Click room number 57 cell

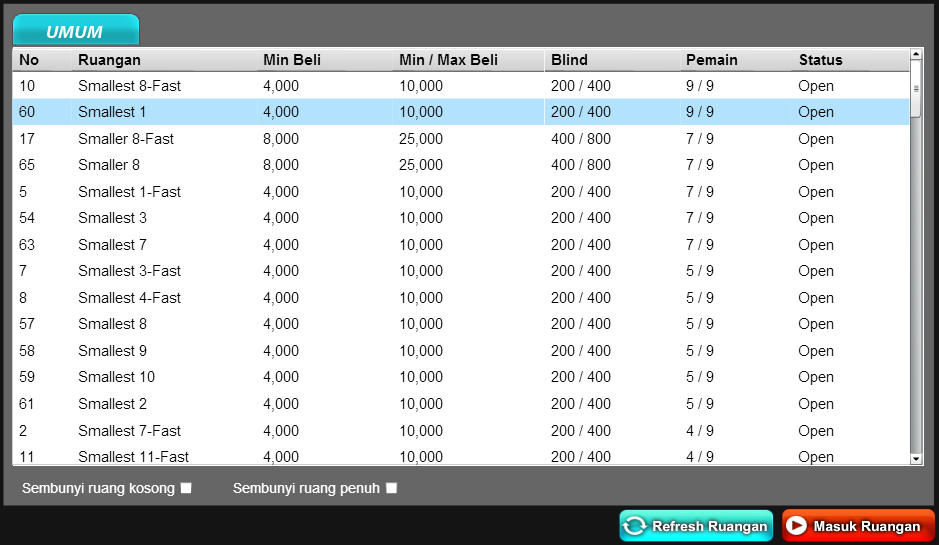coord(27,324)
